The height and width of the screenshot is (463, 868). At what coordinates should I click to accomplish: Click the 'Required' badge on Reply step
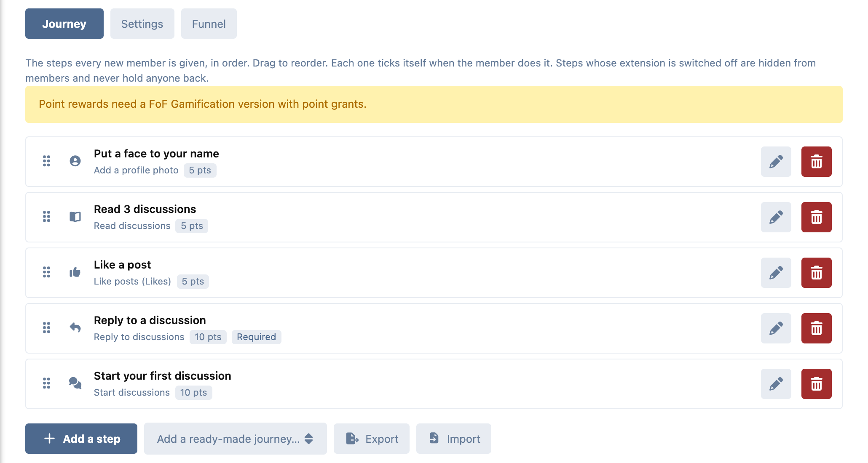point(256,337)
